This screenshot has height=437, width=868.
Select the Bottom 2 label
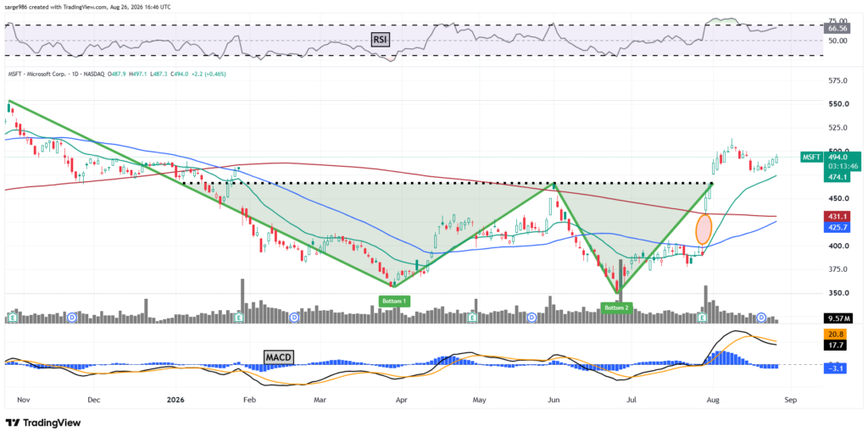click(617, 307)
